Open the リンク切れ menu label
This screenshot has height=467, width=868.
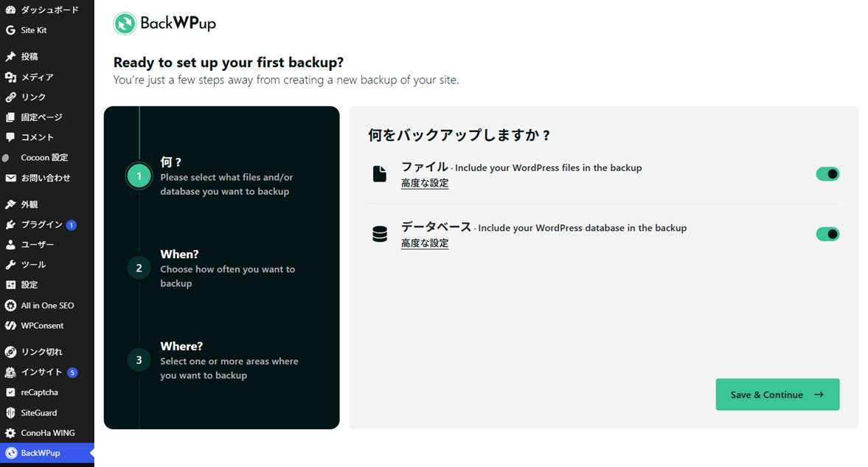click(41, 352)
